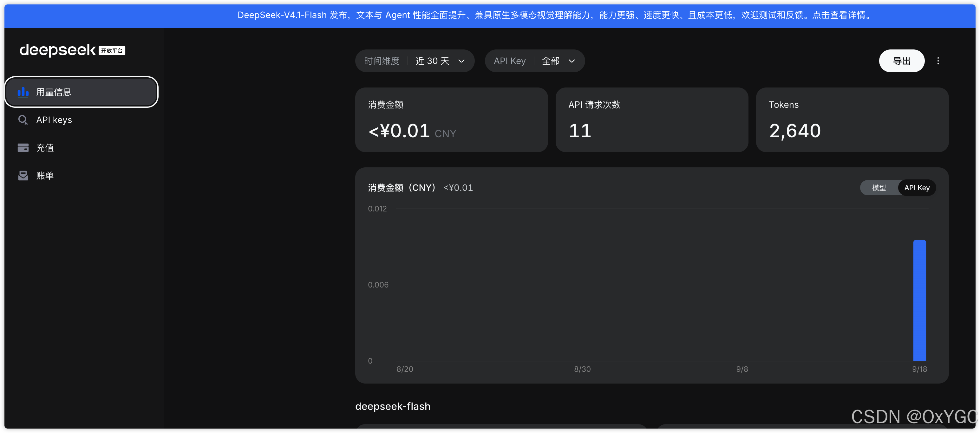This screenshot has width=980, height=433.
Task: Click the API 请求次数 card
Action: point(652,120)
